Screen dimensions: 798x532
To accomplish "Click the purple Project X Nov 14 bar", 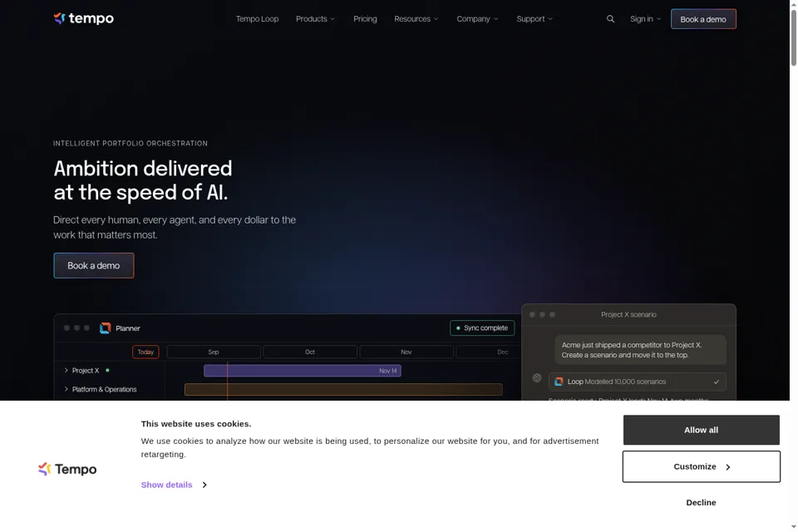I will [303, 371].
